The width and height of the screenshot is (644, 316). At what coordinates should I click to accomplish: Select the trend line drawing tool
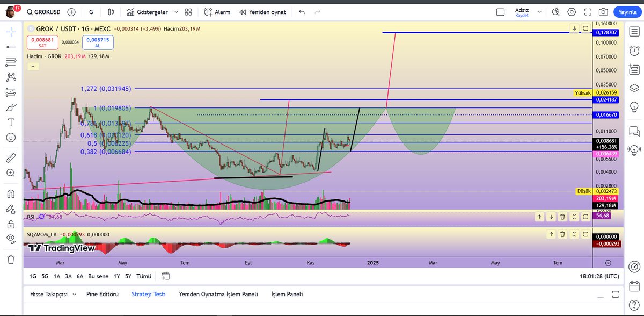point(11,47)
